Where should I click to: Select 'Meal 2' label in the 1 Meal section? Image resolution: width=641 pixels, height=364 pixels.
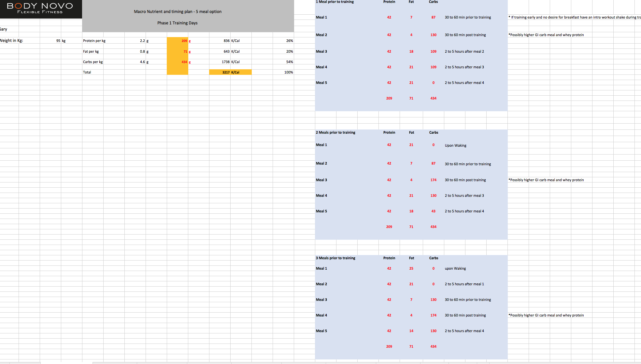pos(321,35)
